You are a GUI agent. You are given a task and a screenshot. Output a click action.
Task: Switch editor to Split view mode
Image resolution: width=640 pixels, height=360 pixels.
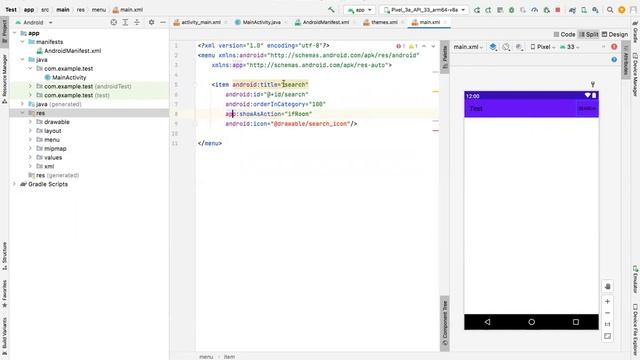(x=589, y=34)
